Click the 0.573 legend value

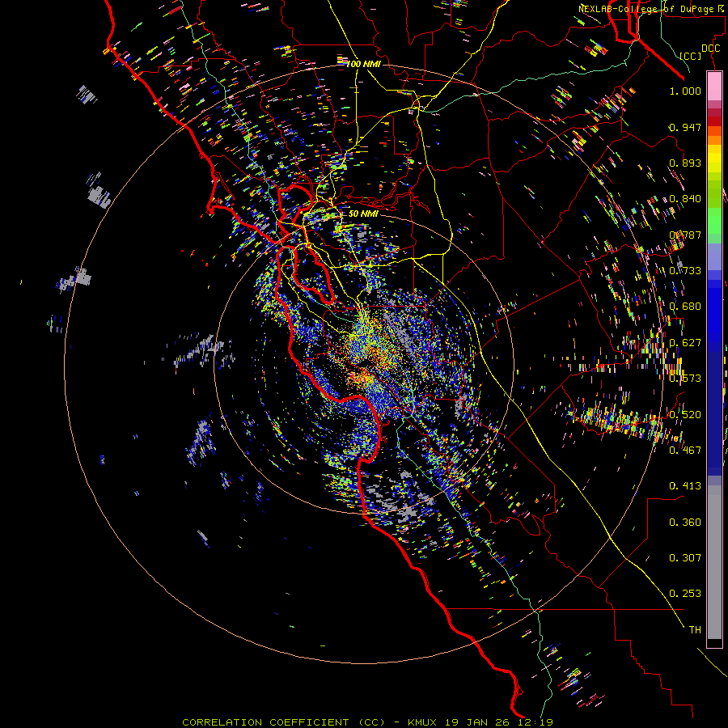[x=685, y=379]
